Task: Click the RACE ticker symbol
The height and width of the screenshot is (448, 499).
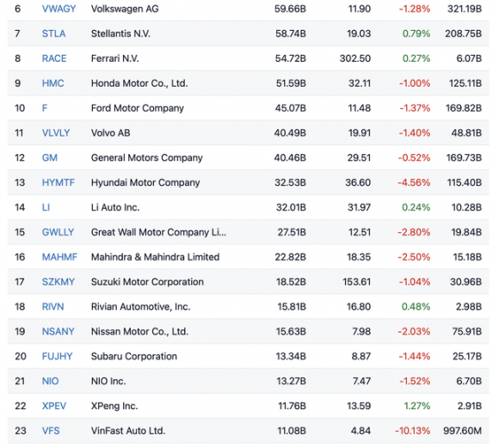Action: point(54,58)
